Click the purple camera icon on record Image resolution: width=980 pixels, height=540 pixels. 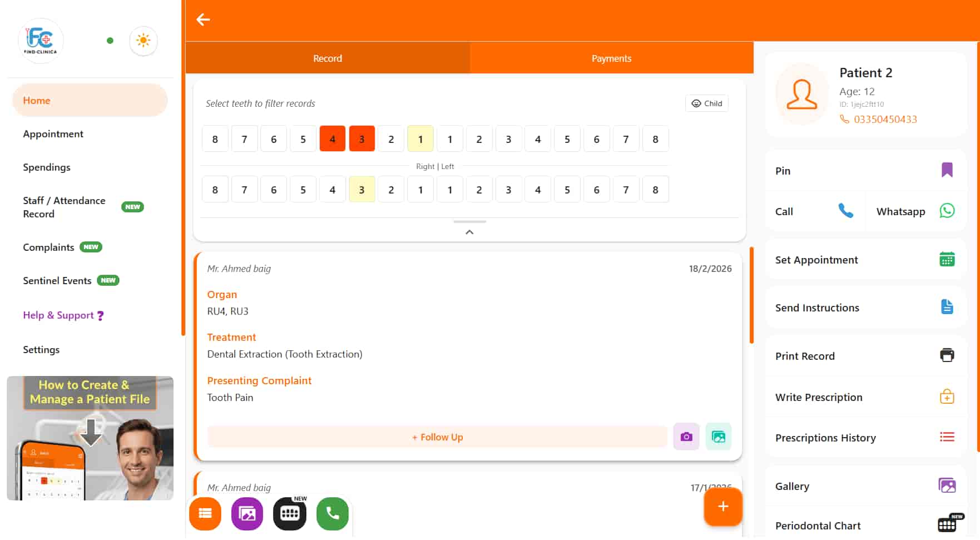686,437
